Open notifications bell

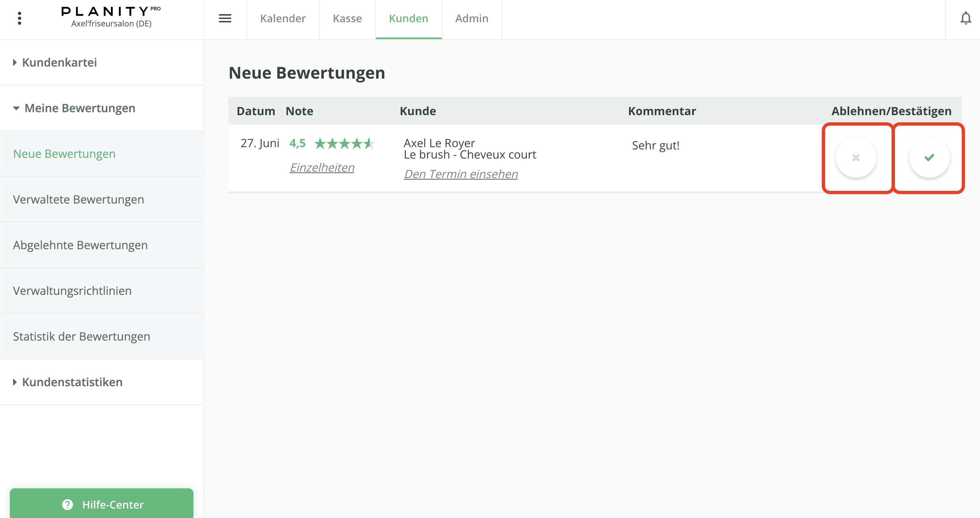pyautogui.click(x=965, y=18)
